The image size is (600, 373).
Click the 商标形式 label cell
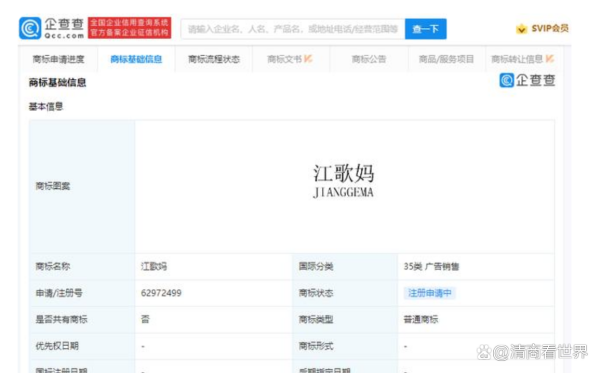(345, 346)
